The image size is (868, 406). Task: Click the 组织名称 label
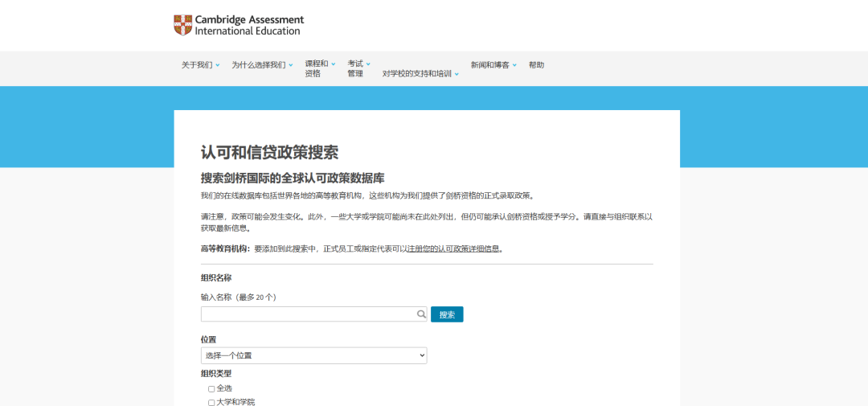click(216, 278)
